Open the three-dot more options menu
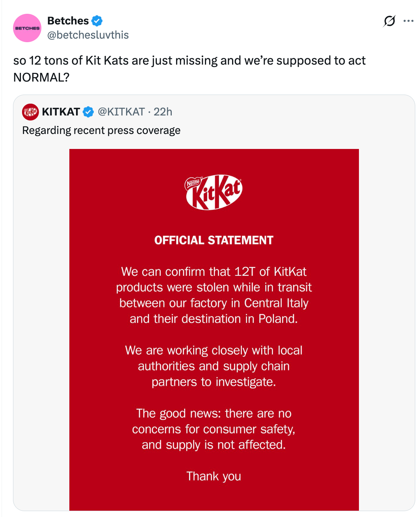The height and width of the screenshot is (517, 420). point(409,21)
